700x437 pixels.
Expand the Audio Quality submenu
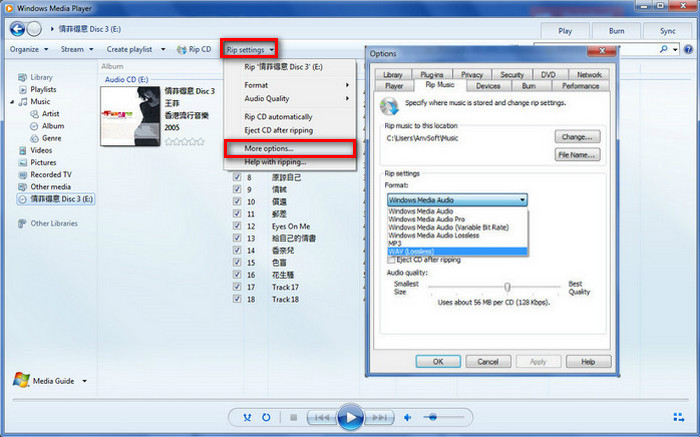pyautogui.click(x=296, y=99)
